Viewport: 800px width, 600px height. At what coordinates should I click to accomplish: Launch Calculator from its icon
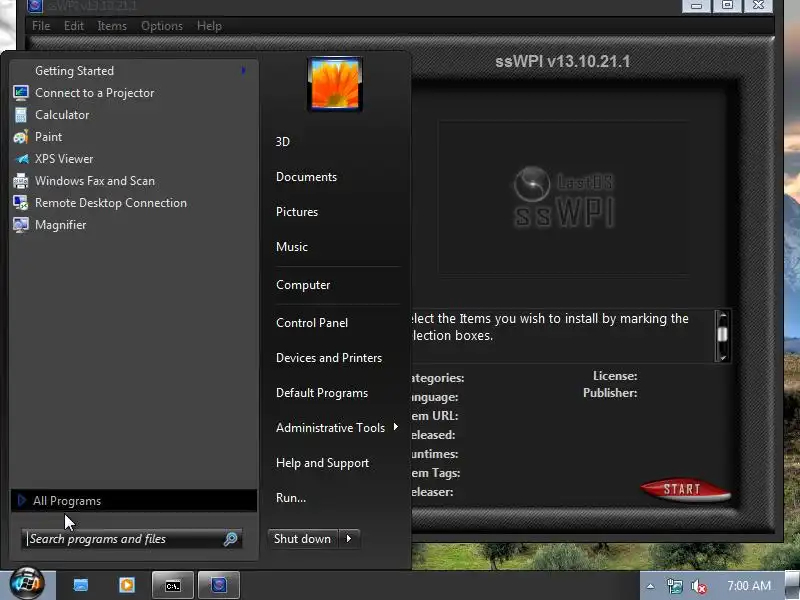point(21,115)
